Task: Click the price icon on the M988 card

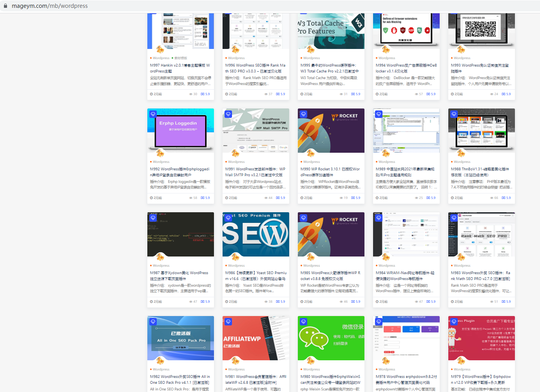Action: (x=504, y=198)
